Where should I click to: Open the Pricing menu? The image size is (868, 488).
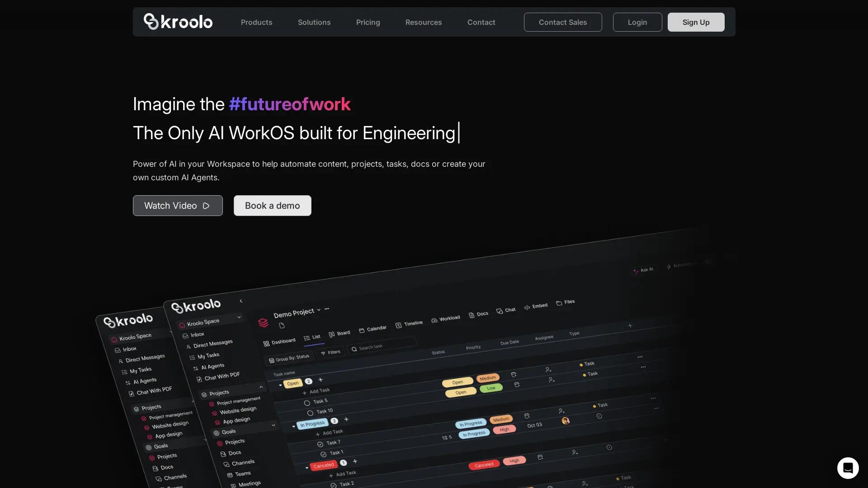368,22
